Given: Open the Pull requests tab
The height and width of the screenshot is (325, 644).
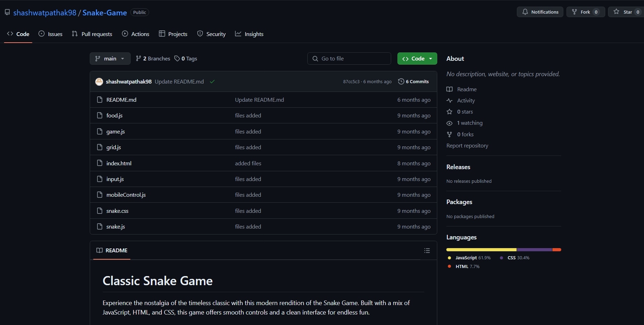Looking at the screenshot, I should click(92, 34).
